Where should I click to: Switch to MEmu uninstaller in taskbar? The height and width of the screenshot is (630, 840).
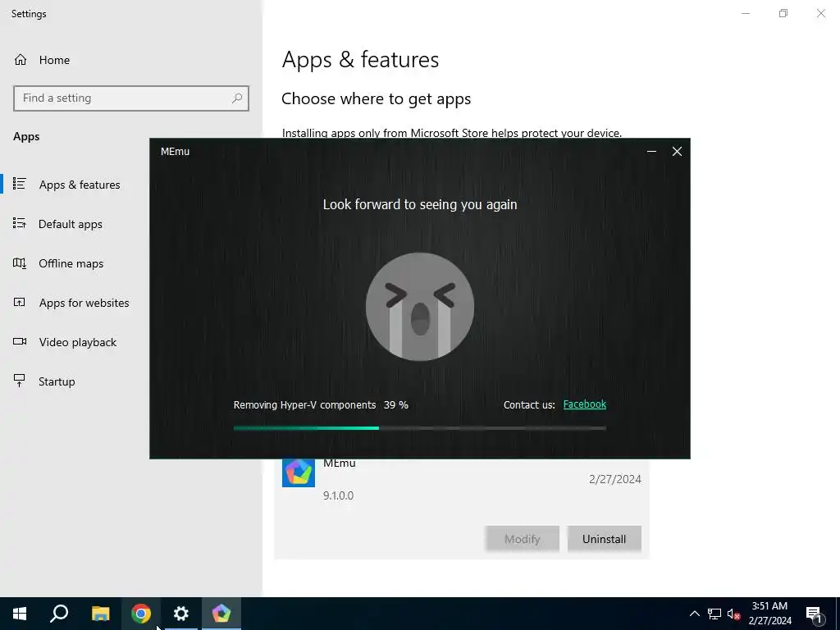pyautogui.click(x=221, y=614)
